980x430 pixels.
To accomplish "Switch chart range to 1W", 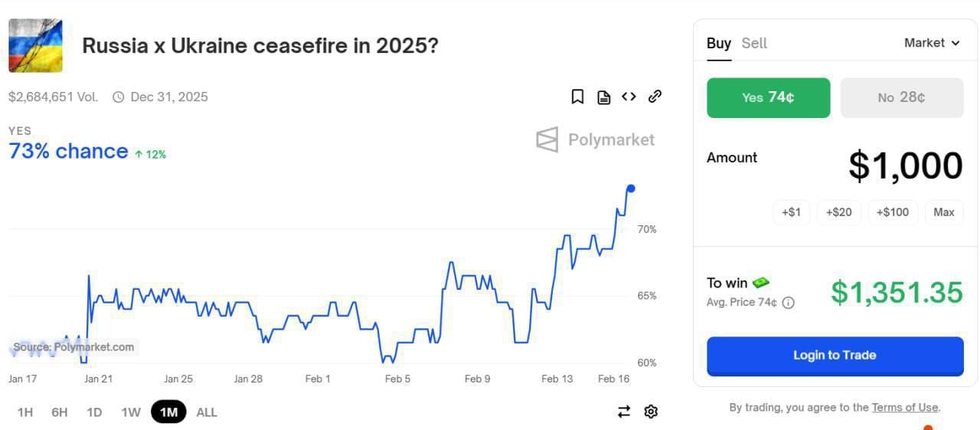I will tap(131, 412).
